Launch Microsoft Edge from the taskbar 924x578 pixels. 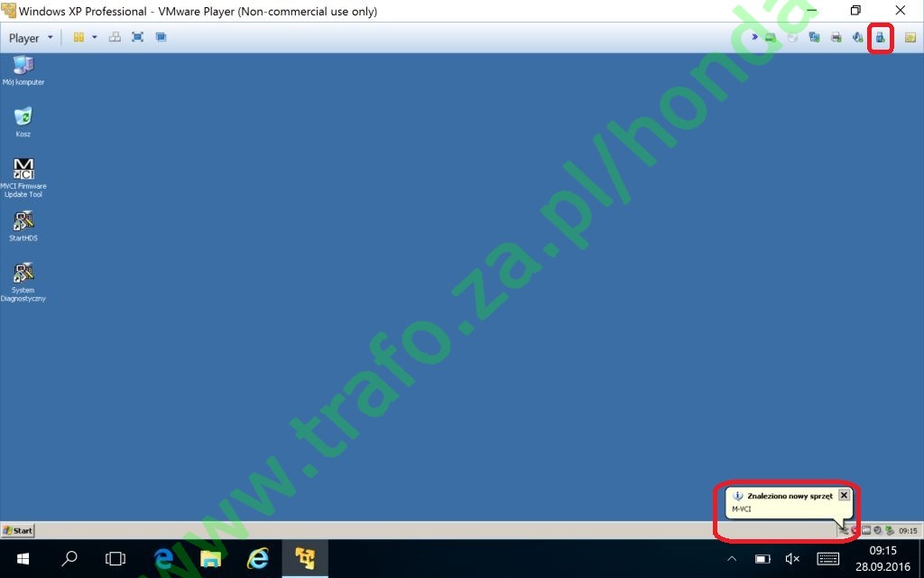[x=162, y=558]
